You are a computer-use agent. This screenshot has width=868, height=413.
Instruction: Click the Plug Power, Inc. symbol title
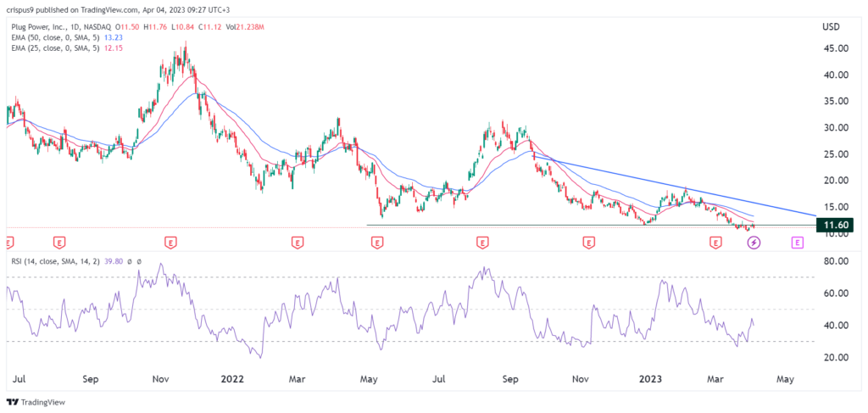coord(40,26)
